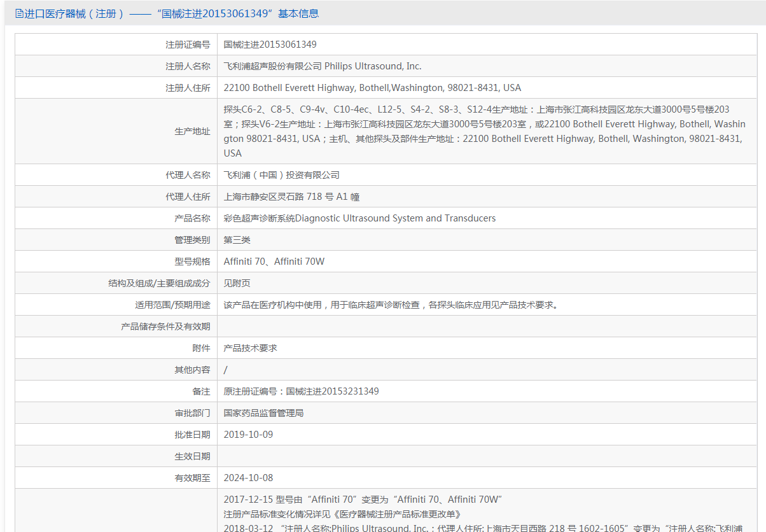Image resolution: width=766 pixels, height=532 pixels.
Task: Select management category value 第三类
Action: pyautogui.click(x=237, y=240)
